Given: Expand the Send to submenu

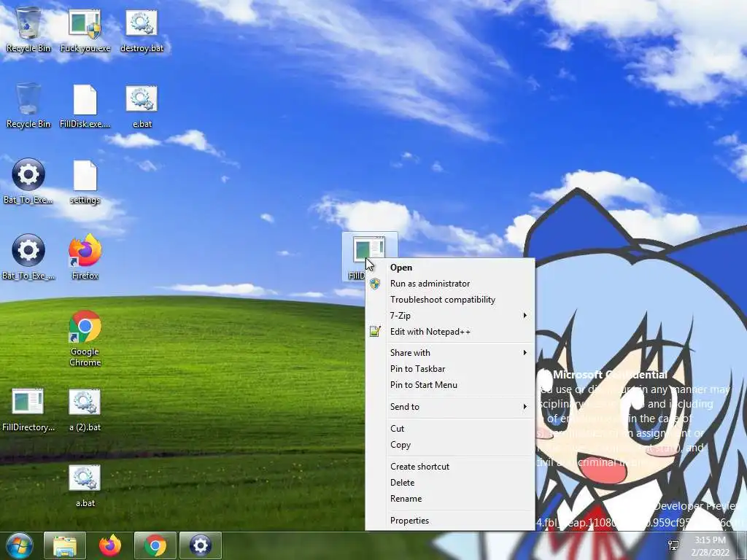Looking at the screenshot, I should click(x=450, y=407).
